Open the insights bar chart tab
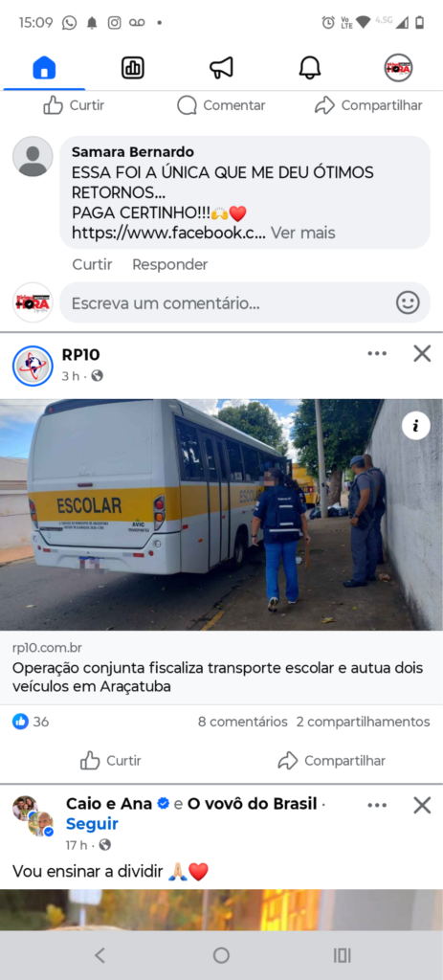 point(132,68)
